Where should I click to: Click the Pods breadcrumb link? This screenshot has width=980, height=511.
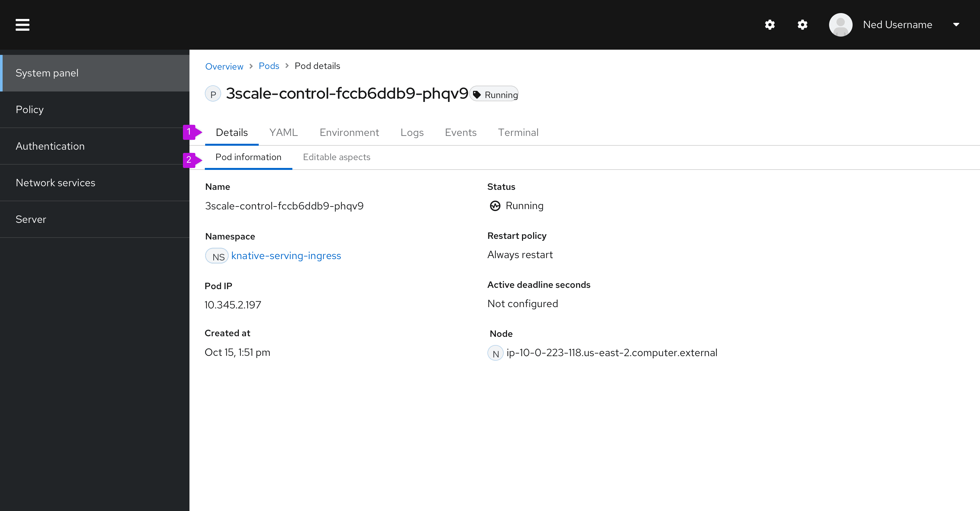click(x=269, y=65)
